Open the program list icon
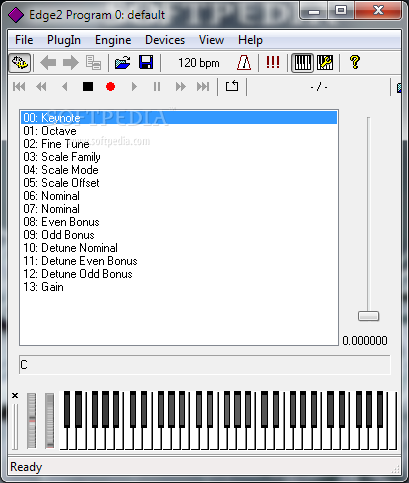Image resolution: width=409 pixels, height=483 pixels. pyautogui.click(x=93, y=63)
